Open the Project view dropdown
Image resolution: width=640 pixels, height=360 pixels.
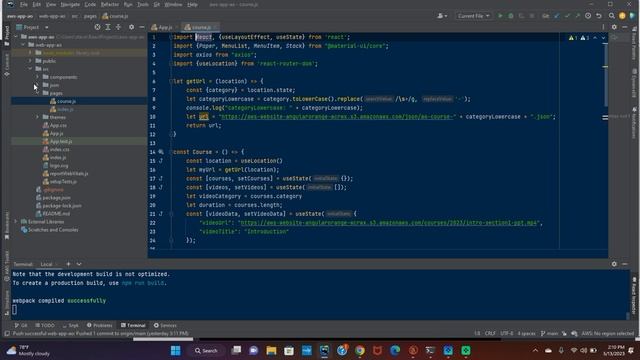(32, 27)
